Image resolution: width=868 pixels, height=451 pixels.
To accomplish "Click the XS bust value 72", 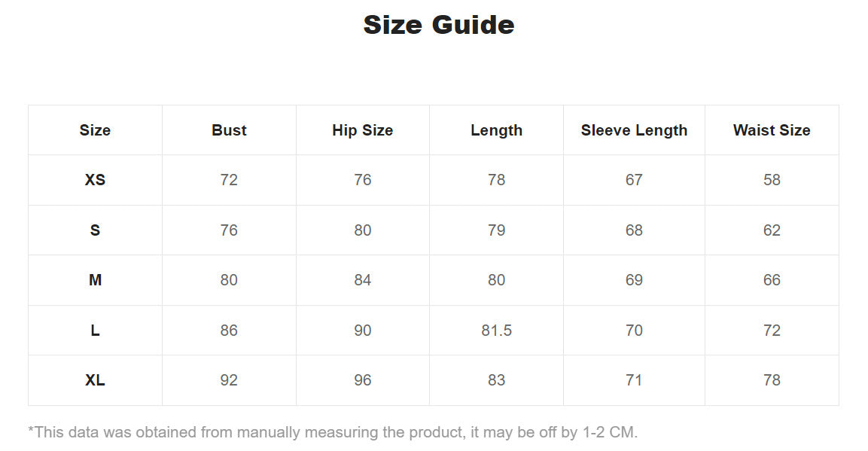I will click(229, 180).
